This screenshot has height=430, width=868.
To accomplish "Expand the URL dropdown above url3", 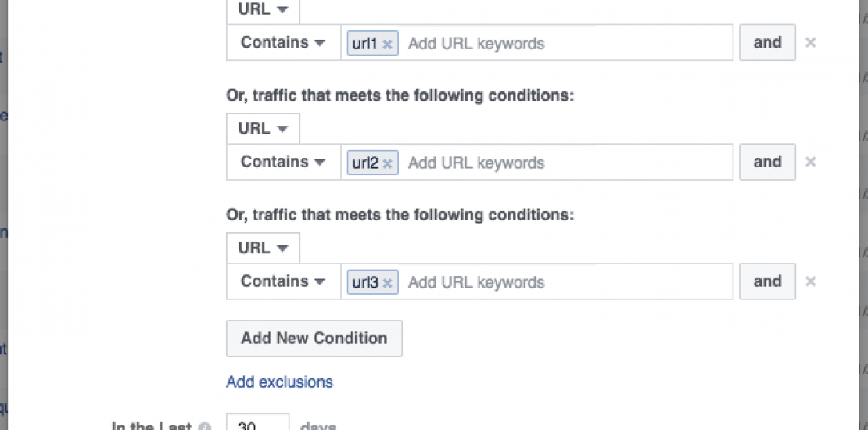I will [263, 249].
